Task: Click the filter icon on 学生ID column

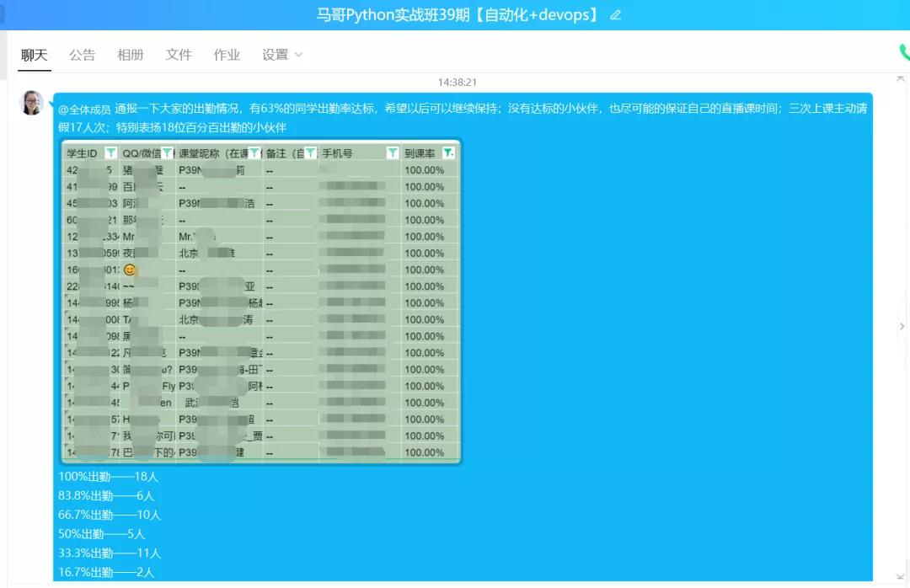Action: click(110, 152)
